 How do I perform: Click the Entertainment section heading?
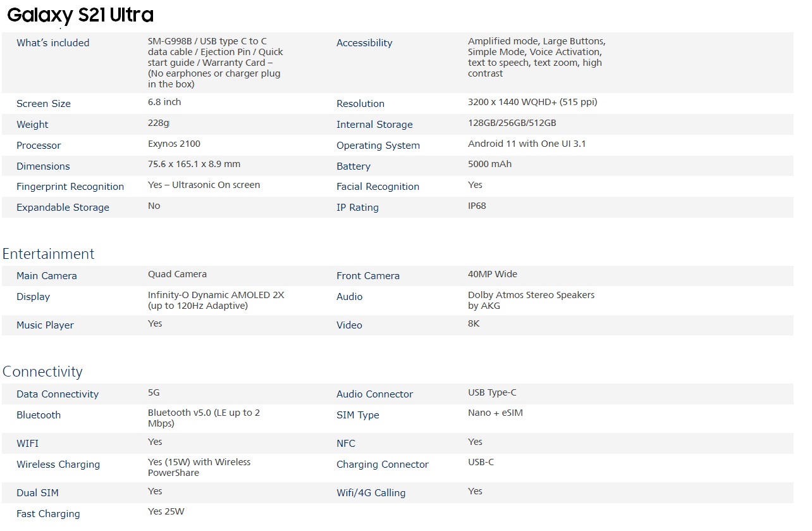(48, 254)
